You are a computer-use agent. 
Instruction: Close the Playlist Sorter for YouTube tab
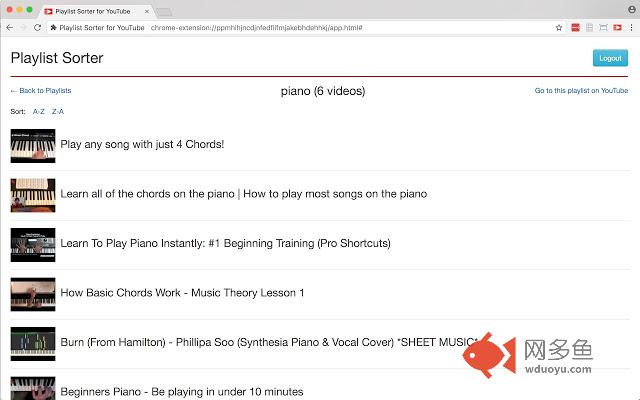click(147, 11)
